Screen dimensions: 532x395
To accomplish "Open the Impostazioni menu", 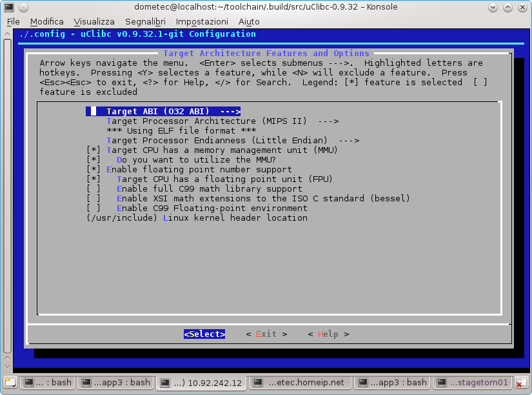I will click(x=201, y=21).
